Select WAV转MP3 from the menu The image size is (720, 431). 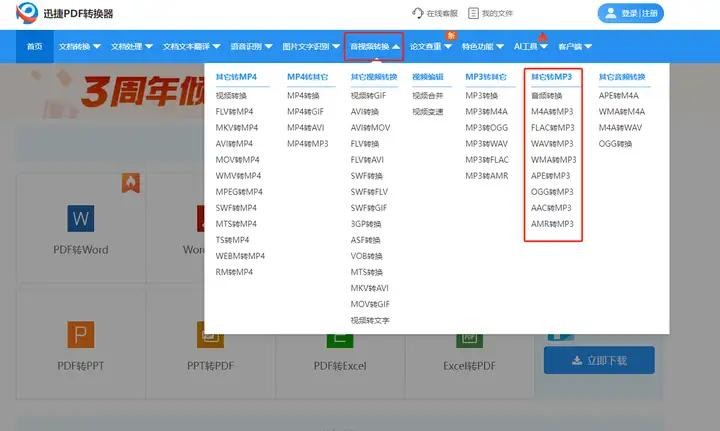[x=553, y=144]
